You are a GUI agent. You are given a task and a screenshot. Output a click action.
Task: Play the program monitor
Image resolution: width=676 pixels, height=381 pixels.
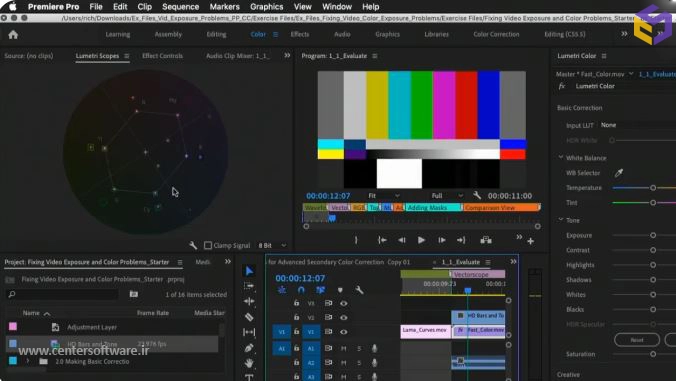tap(421, 240)
